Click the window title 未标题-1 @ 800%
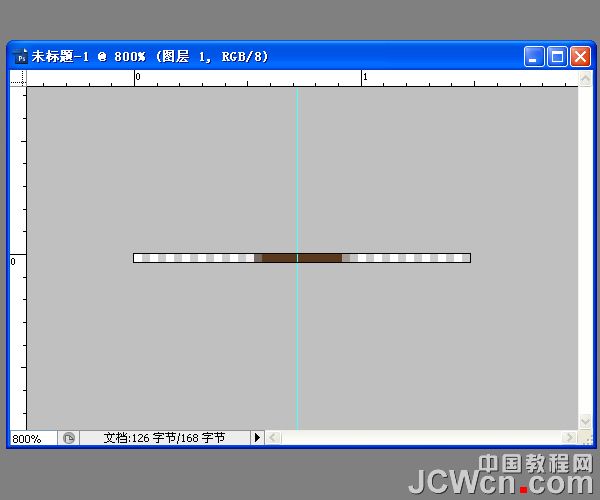 [x=89, y=57]
